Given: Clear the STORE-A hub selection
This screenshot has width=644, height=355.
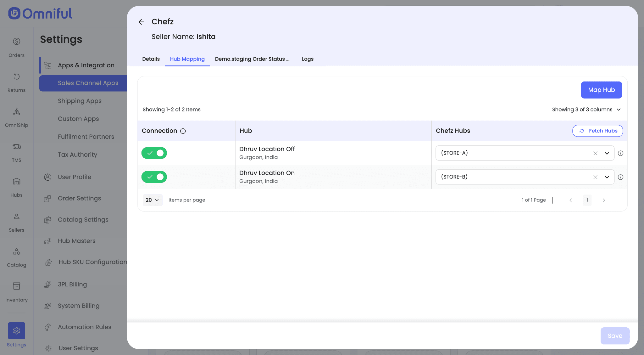Looking at the screenshot, I should pos(595,153).
